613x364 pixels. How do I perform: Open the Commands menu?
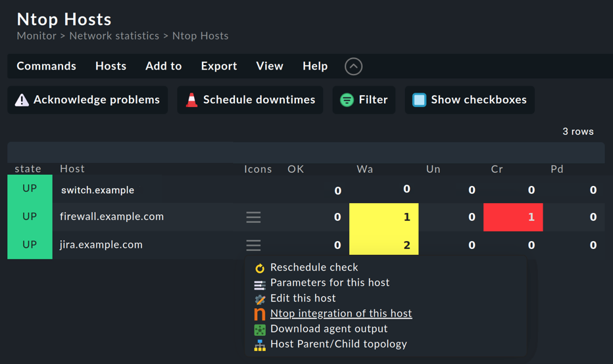[x=46, y=66]
